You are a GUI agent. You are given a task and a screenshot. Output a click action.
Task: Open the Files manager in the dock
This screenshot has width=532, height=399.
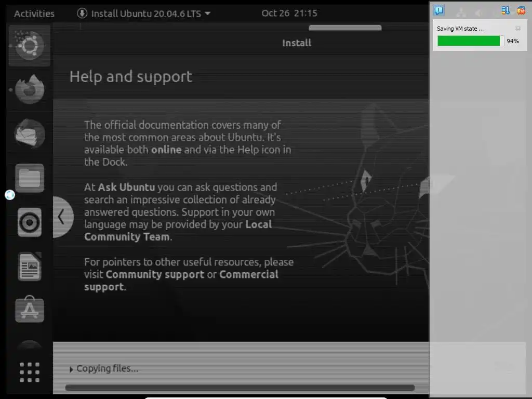[30, 178]
